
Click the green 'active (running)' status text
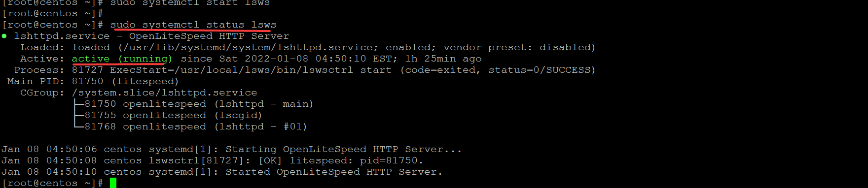[x=122, y=59]
